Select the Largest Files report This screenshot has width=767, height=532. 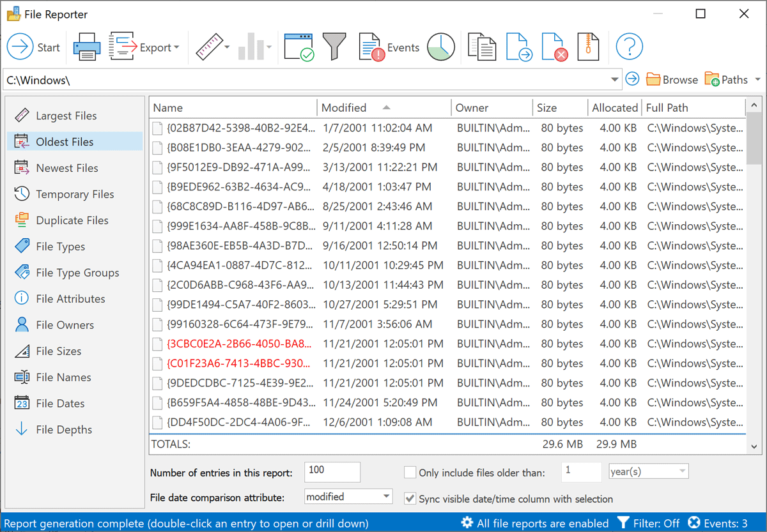[x=75, y=116]
